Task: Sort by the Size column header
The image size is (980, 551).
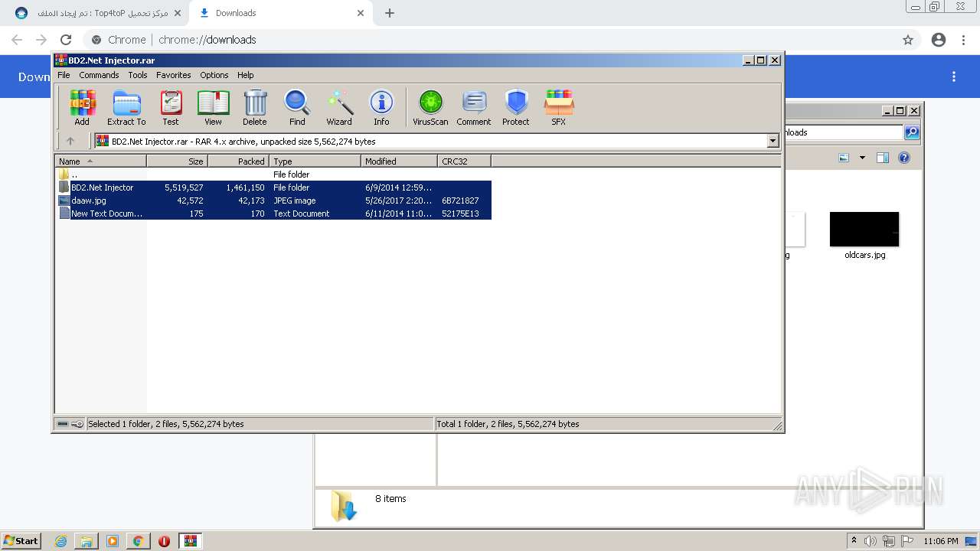Action: (177, 161)
